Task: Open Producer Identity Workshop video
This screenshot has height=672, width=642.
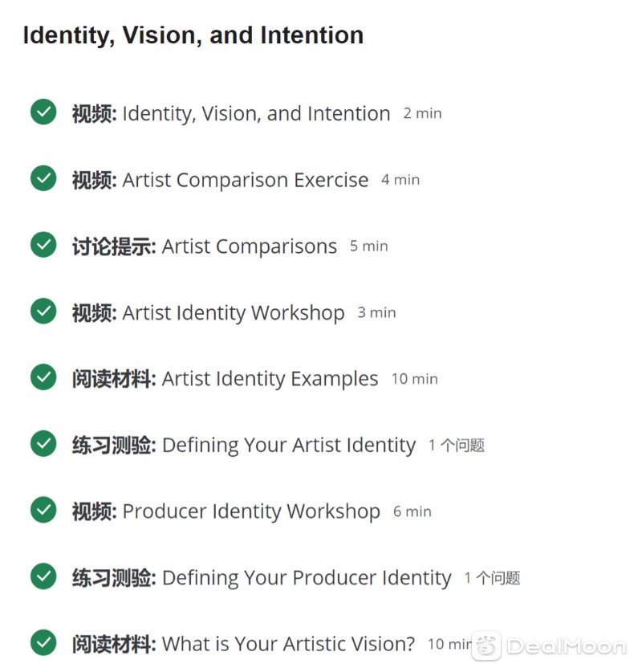Action: tap(226, 511)
